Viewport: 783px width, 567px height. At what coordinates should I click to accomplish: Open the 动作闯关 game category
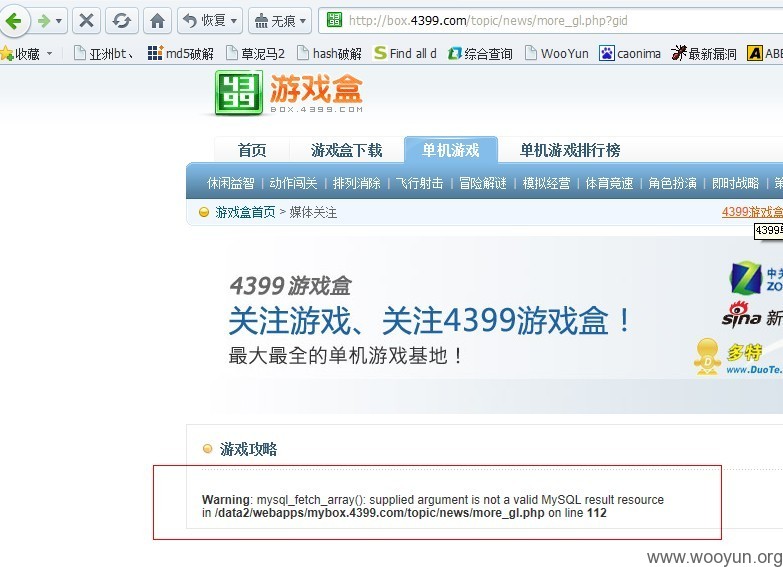[293, 183]
